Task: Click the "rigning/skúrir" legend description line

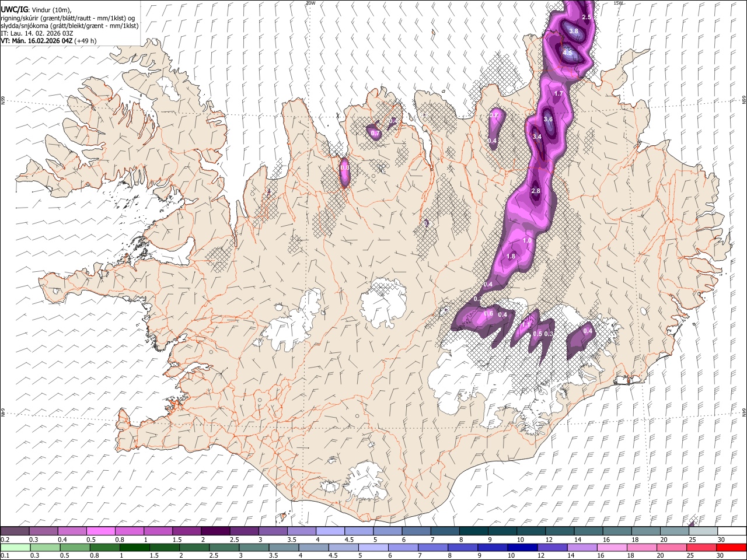Action: (x=68, y=17)
